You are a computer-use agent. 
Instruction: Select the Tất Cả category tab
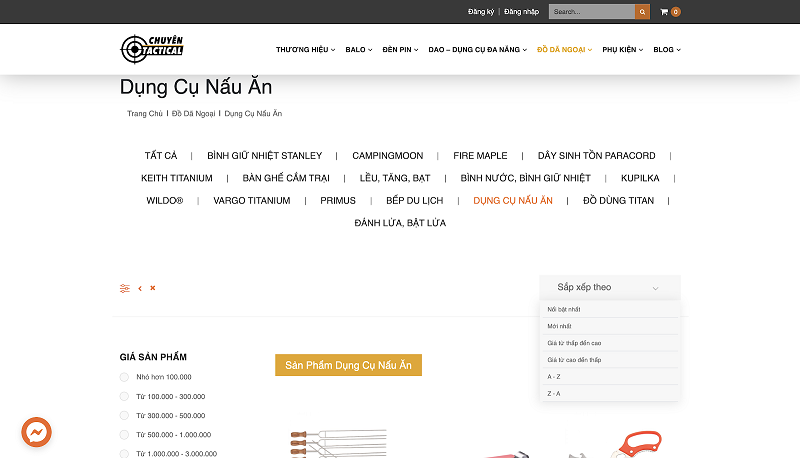[x=161, y=156]
